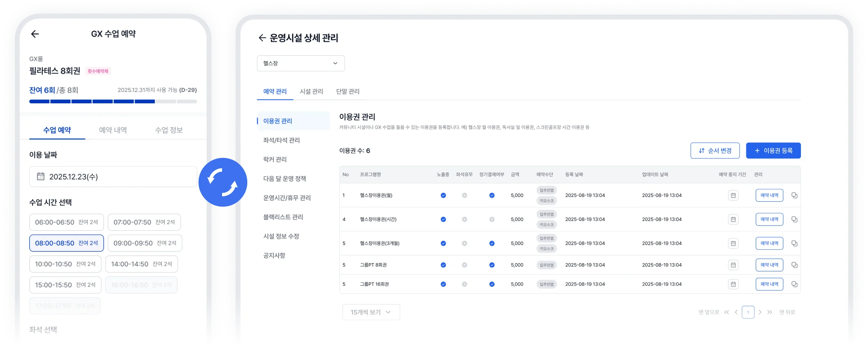Open the 헬스장 facility dropdown
Image resolution: width=868 pixels, height=345 pixels.
(x=301, y=63)
